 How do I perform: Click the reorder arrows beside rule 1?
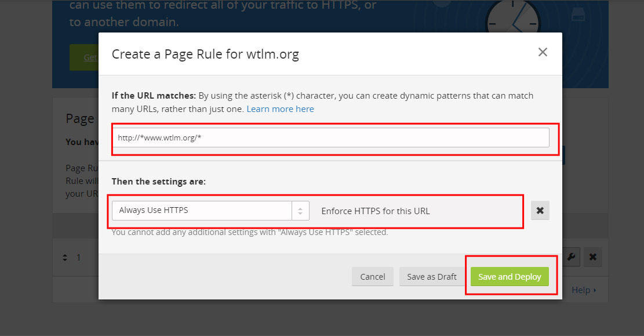(x=65, y=258)
